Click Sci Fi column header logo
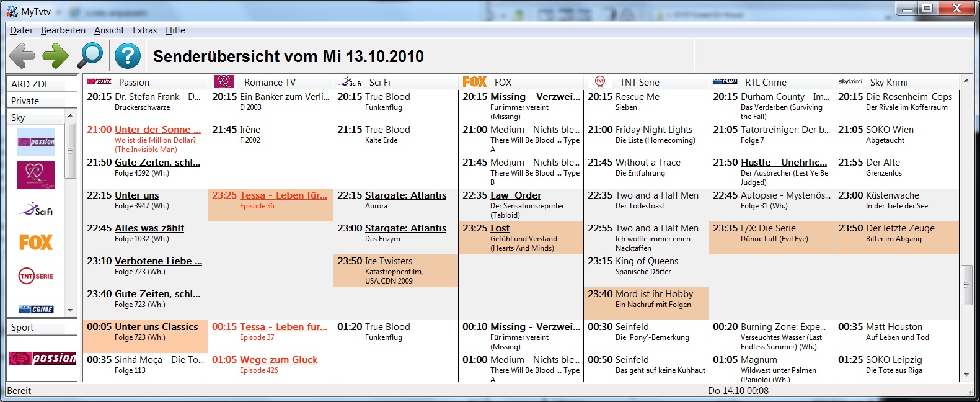 [351, 81]
